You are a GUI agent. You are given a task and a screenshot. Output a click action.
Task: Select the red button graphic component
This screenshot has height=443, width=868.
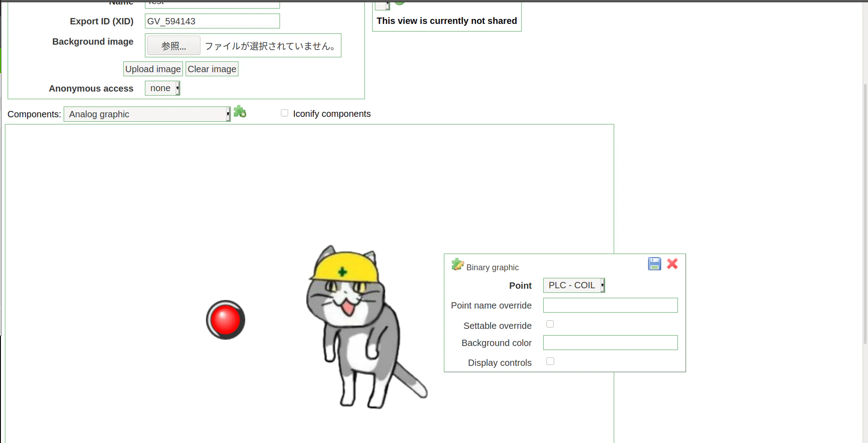point(225,320)
